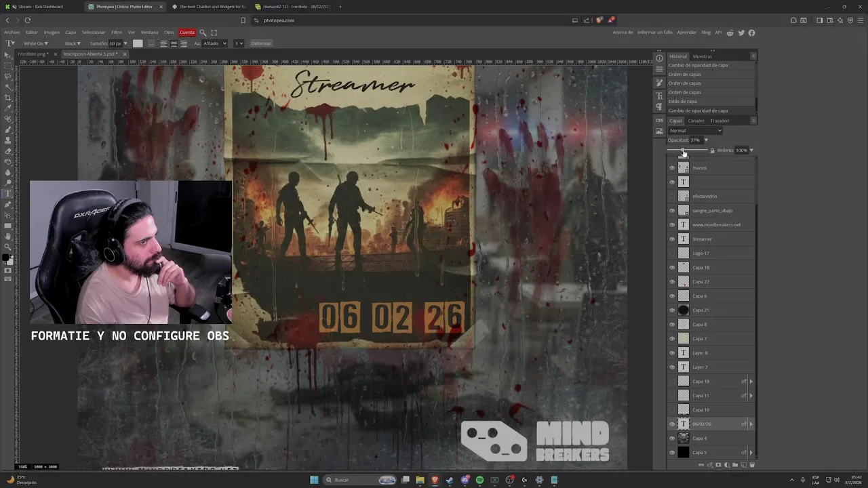Click foreground color swatch in toolbar
The image size is (868, 488).
coord(6,258)
